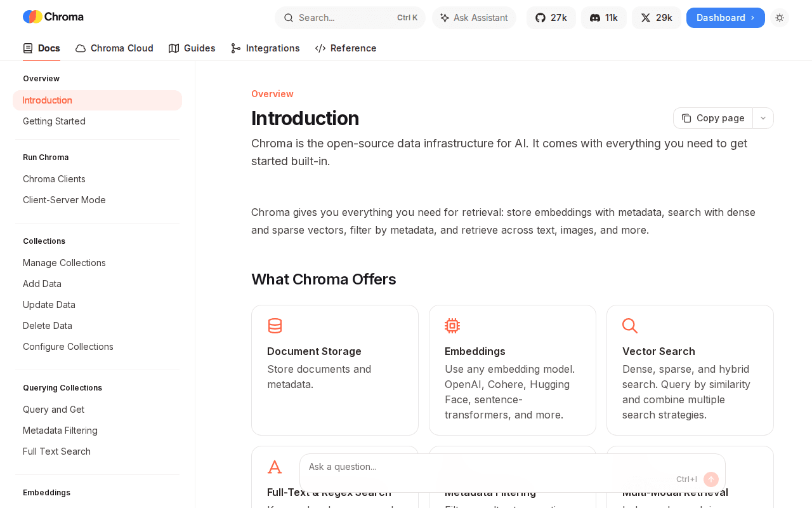Switch to the Reference tab

click(346, 48)
